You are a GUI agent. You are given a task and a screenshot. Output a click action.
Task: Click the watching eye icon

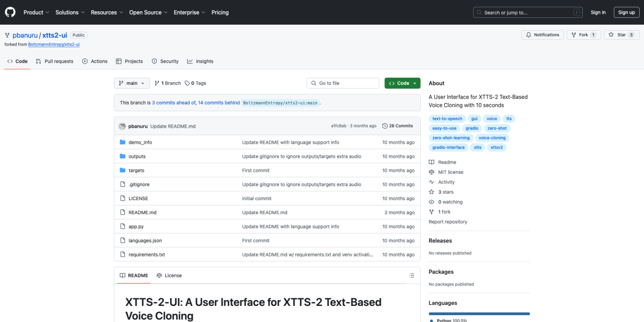point(431,201)
